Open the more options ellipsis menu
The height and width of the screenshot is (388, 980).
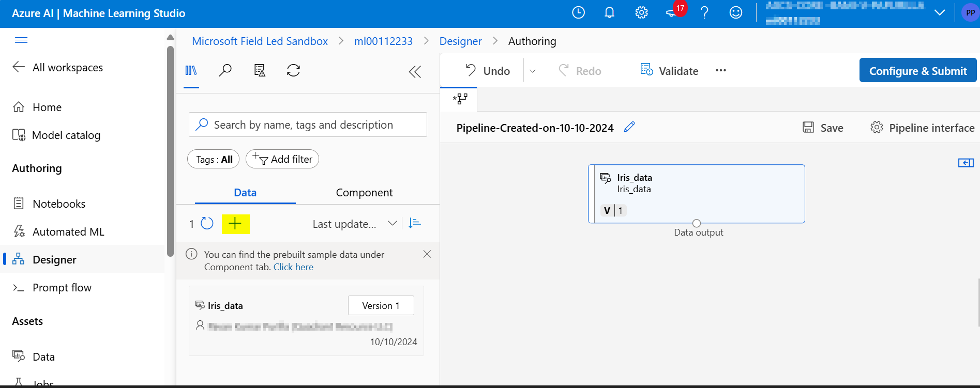[x=721, y=71]
